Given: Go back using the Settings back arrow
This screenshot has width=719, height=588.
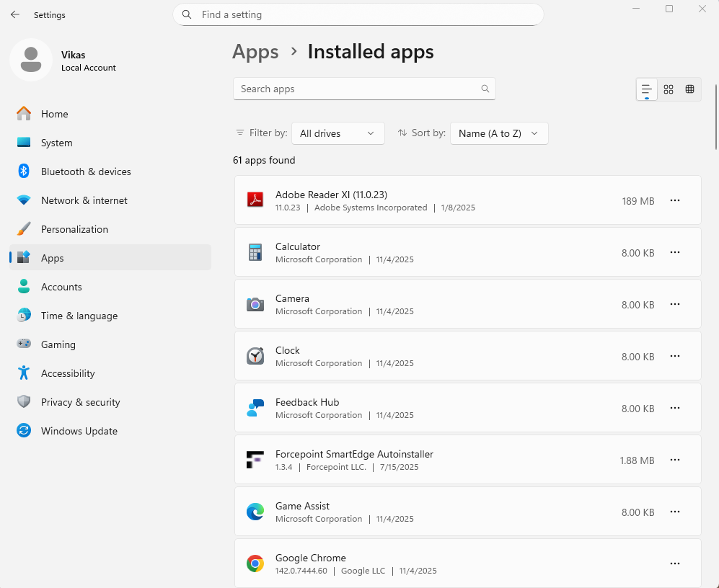Looking at the screenshot, I should tap(15, 14).
